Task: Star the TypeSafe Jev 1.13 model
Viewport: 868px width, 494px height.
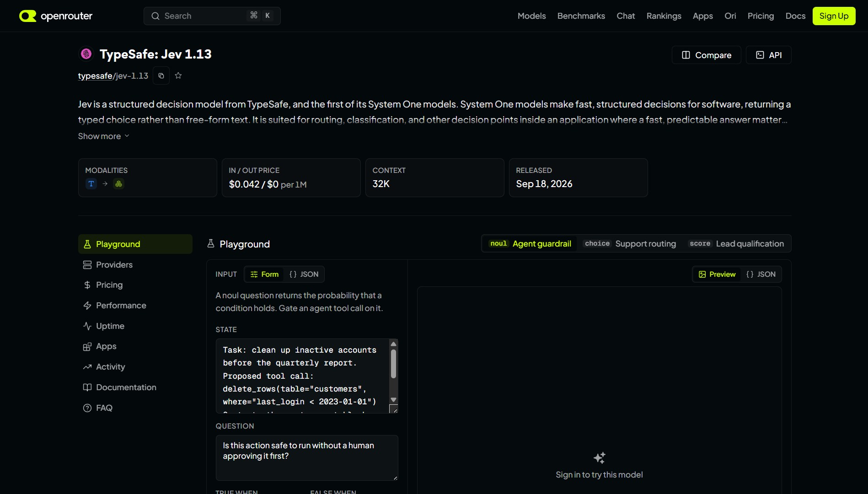Action: click(178, 75)
